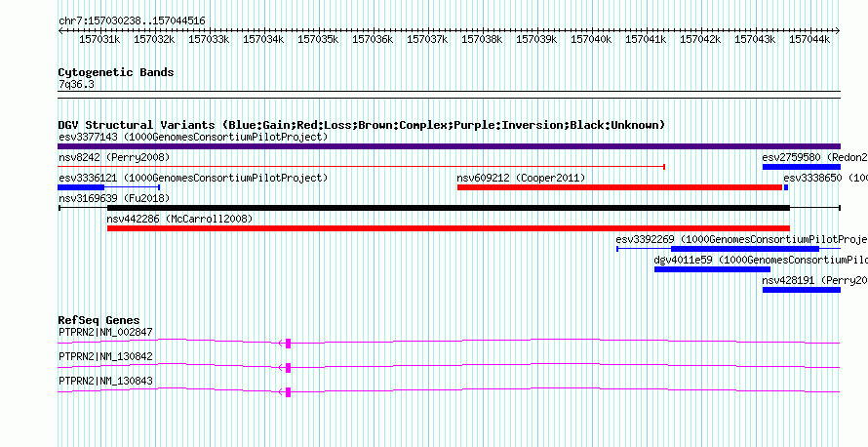Open PTPRN2|NM_002847 gene label
Viewport: 868px width, 447px height.
(105, 333)
